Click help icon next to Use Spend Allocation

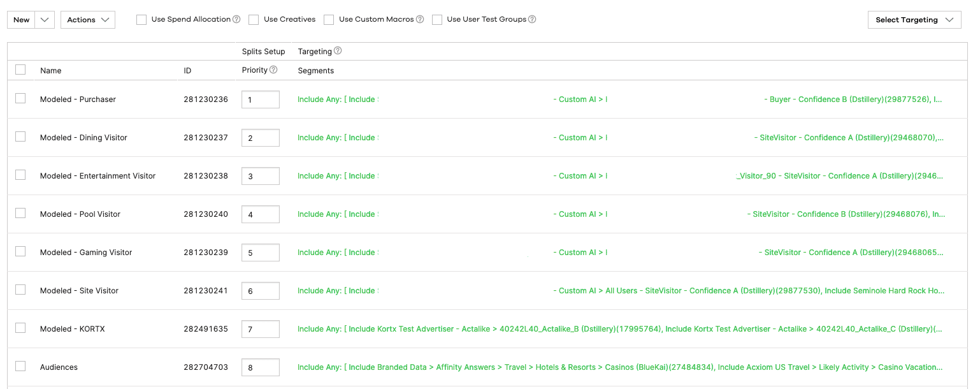[x=236, y=19]
